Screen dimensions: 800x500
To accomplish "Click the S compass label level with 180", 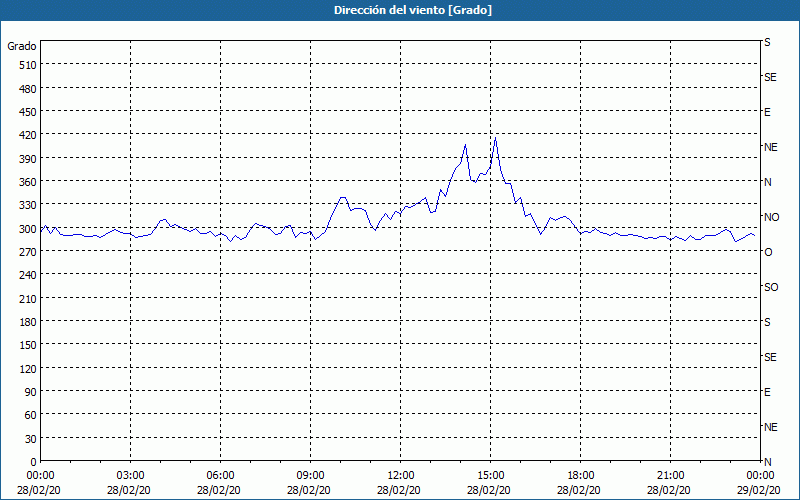I will click(x=767, y=322).
